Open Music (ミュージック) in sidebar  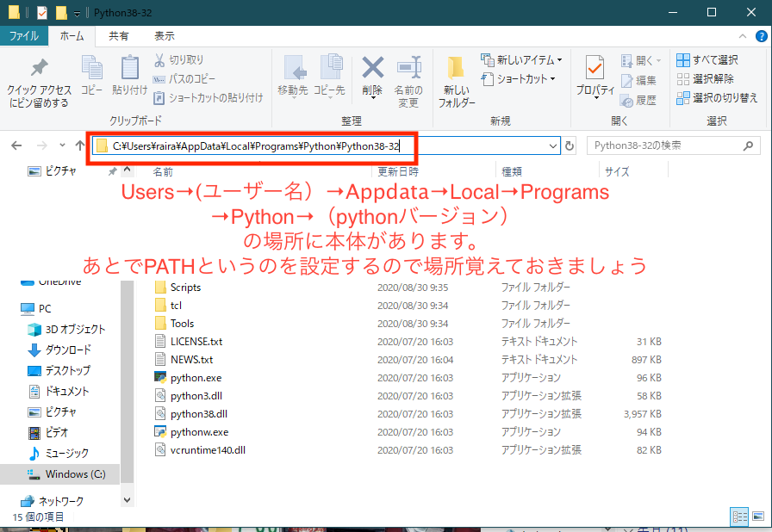[58, 453]
